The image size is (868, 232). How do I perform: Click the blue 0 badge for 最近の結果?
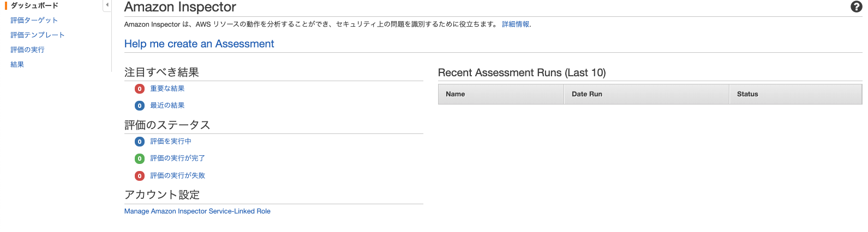click(x=140, y=106)
